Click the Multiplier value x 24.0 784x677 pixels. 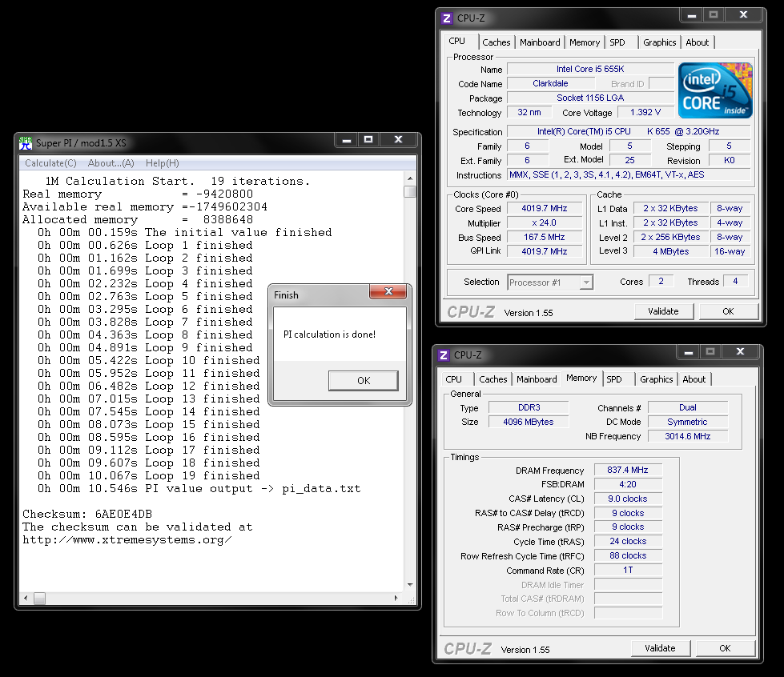pyautogui.click(x=545, y=222)
